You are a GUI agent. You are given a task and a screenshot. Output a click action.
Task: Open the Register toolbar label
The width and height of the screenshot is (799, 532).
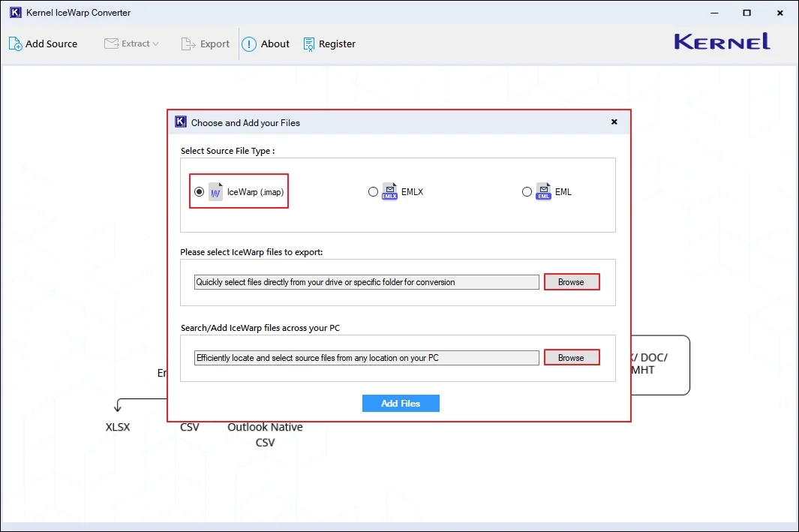[337, 44]
